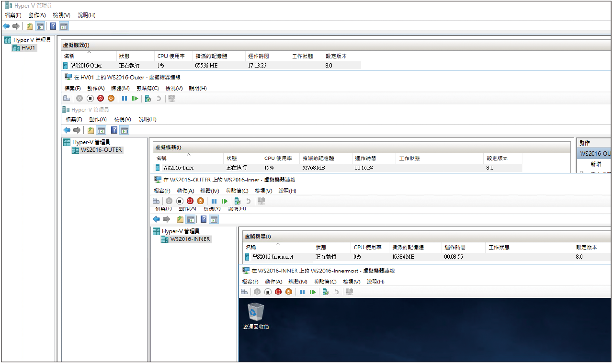The height and width of the screenshot is (364, 613).
Task: Reset WS2016-Innermost using green arrow icon
Action: coord(313,292)
